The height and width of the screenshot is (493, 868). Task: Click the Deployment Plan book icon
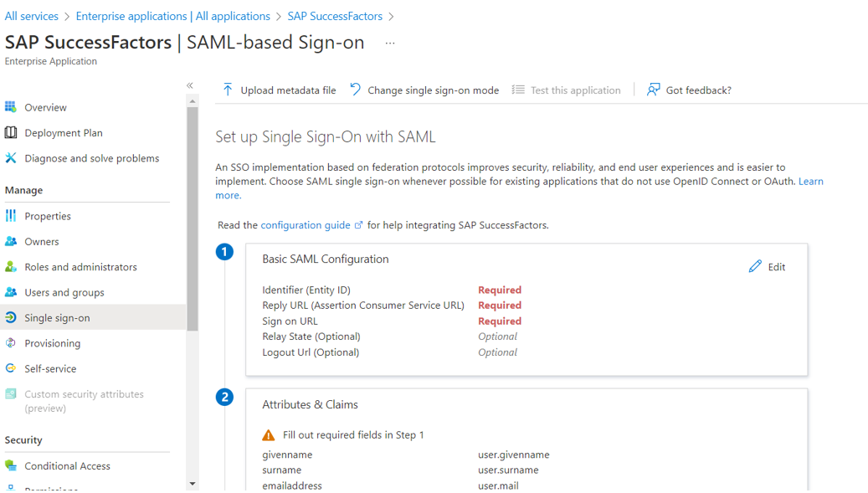[11, 132]
